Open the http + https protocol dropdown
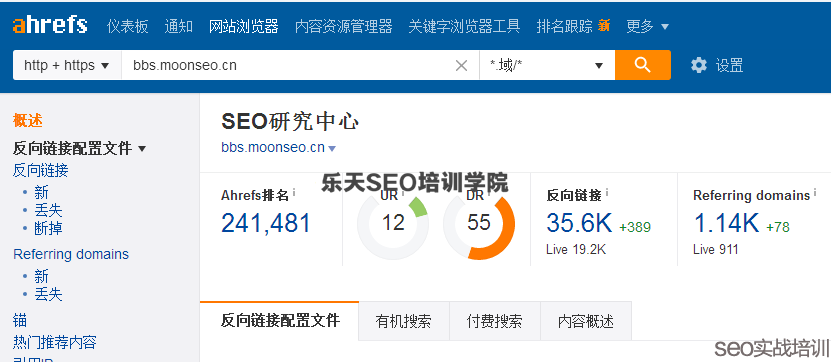The width and height of the screenshot is (831, 362). click(x=67, y=65)
